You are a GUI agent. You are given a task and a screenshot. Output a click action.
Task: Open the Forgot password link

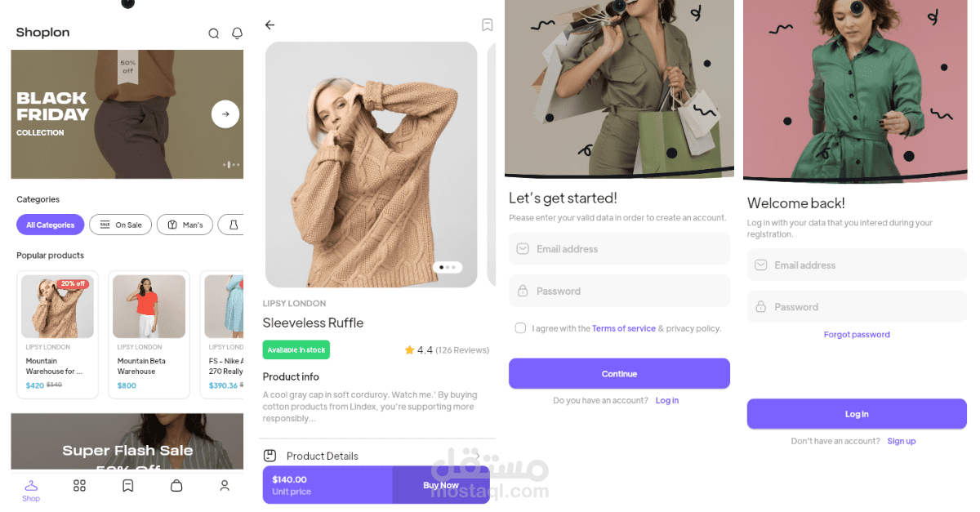(857, 334)
